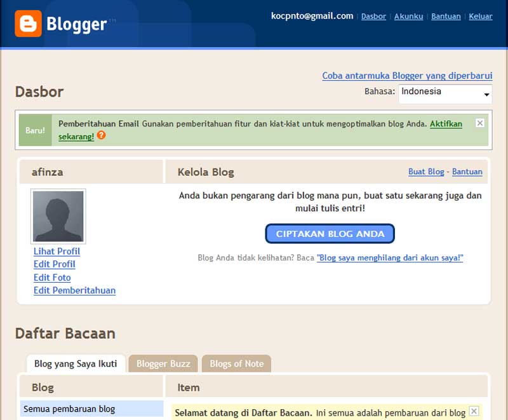508x420 pixels.
Task: Click the kocpnto@gmail.com account text
Action: click(312, 16)
